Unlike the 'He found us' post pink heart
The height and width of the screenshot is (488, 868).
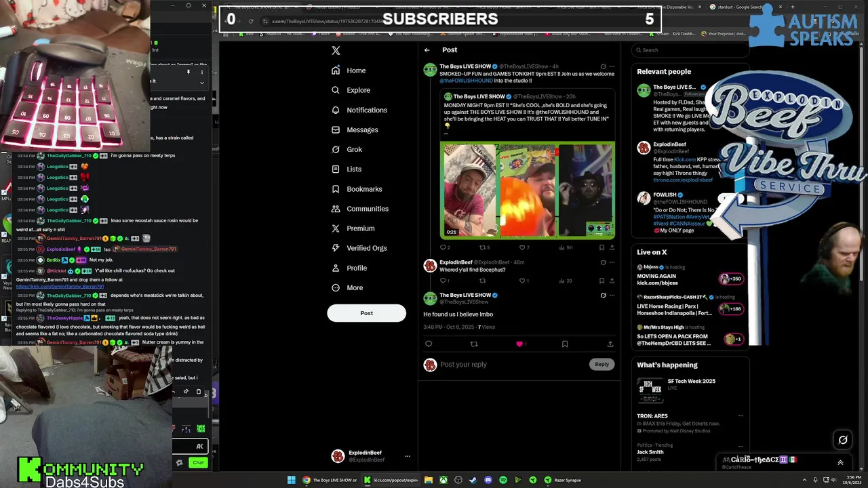tap(519, 344)
